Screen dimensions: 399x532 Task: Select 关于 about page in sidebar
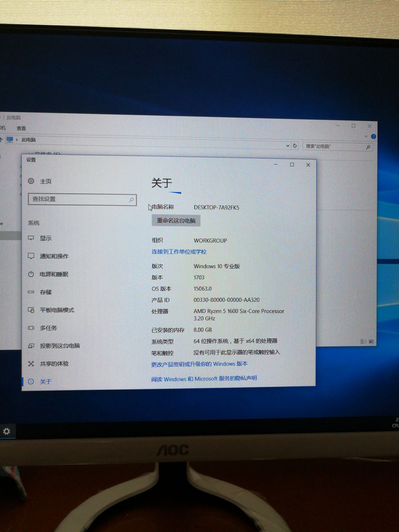[46, 381]
